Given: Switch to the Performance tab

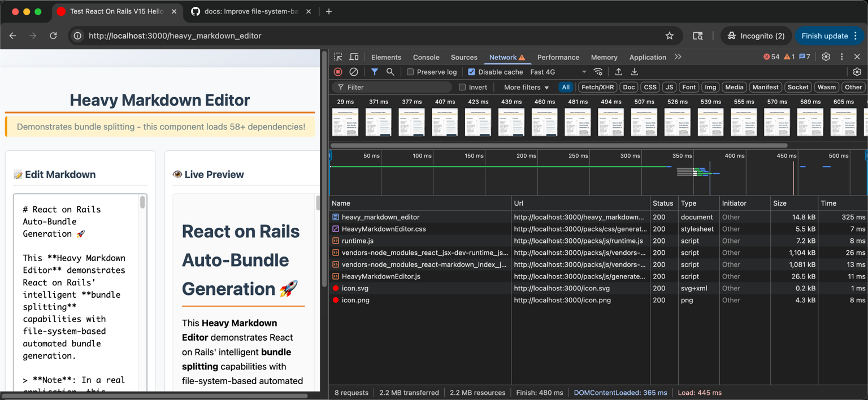Looking at the screenshot, I should point(558,56).
